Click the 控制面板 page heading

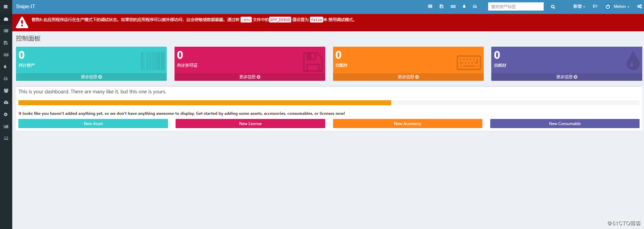[x=28, y=39]
